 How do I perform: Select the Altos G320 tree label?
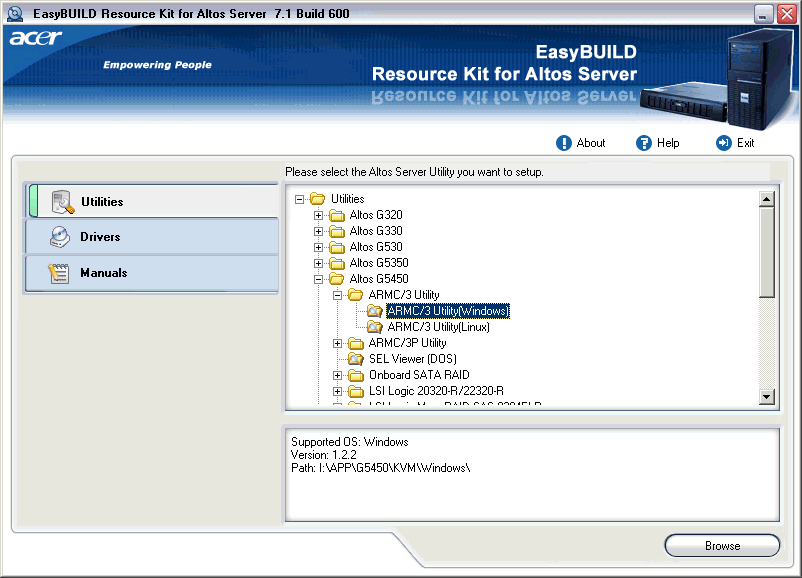(x=376, y=215)
